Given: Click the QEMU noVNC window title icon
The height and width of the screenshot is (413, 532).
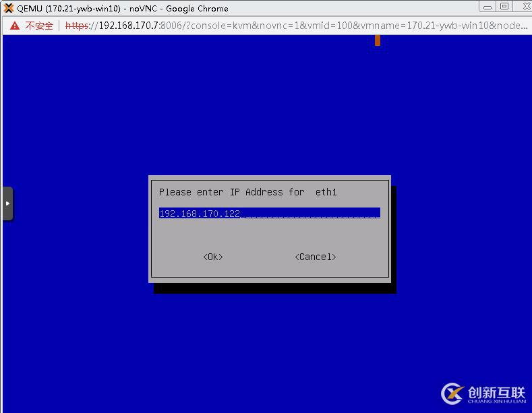Looking at the screenshot, I should [8, 8].
